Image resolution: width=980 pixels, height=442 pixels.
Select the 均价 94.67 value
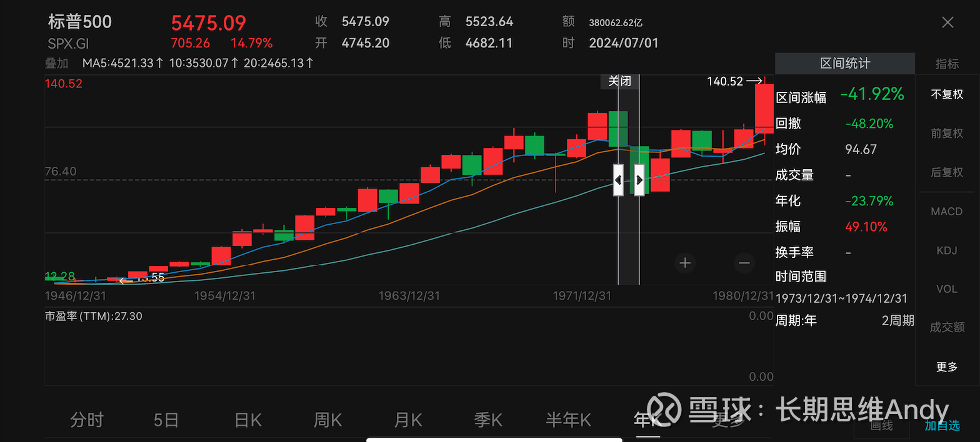click(x=861, y=149)
